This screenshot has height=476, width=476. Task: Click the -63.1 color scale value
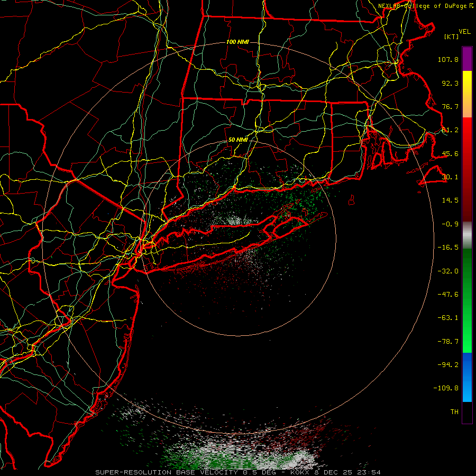pyautogui.click(x=448, y=318)
